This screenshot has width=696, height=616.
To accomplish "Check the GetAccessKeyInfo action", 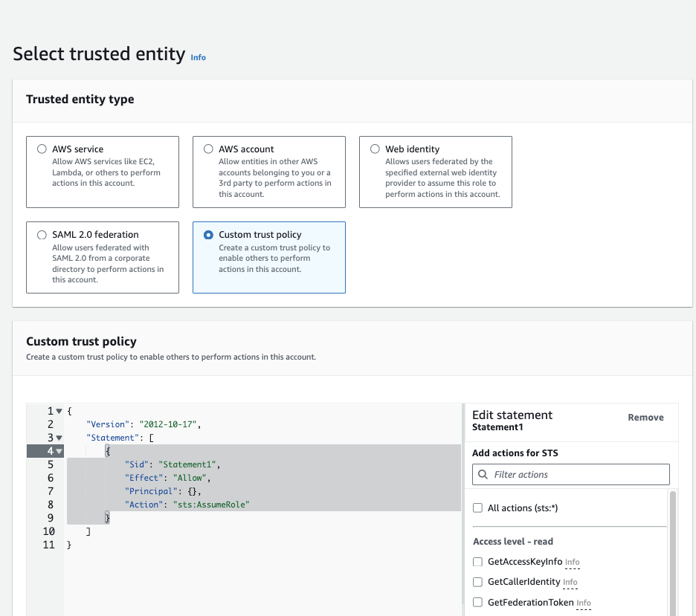I will tap(477, 561).
